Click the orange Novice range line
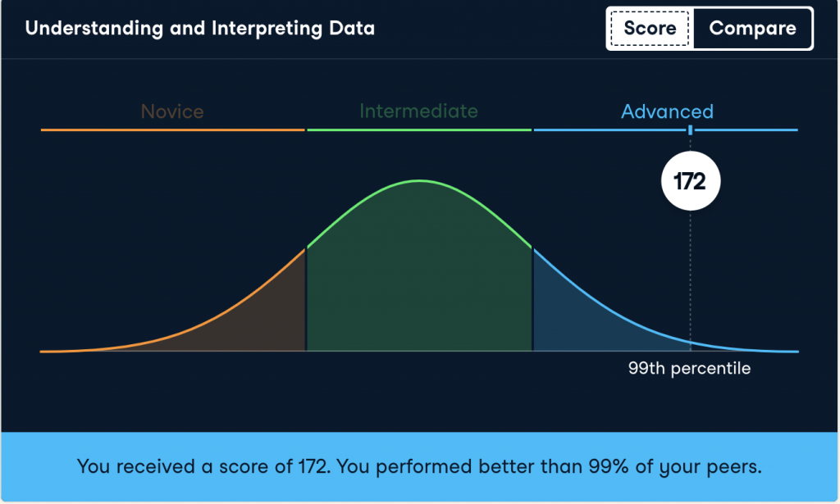840x504 pixels. click(x=172, y=130)
